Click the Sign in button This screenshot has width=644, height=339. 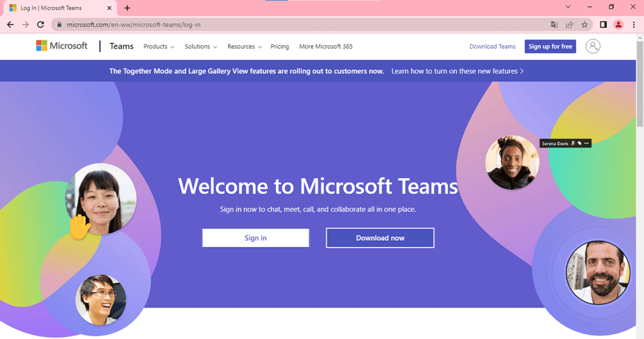pos(256,238)
